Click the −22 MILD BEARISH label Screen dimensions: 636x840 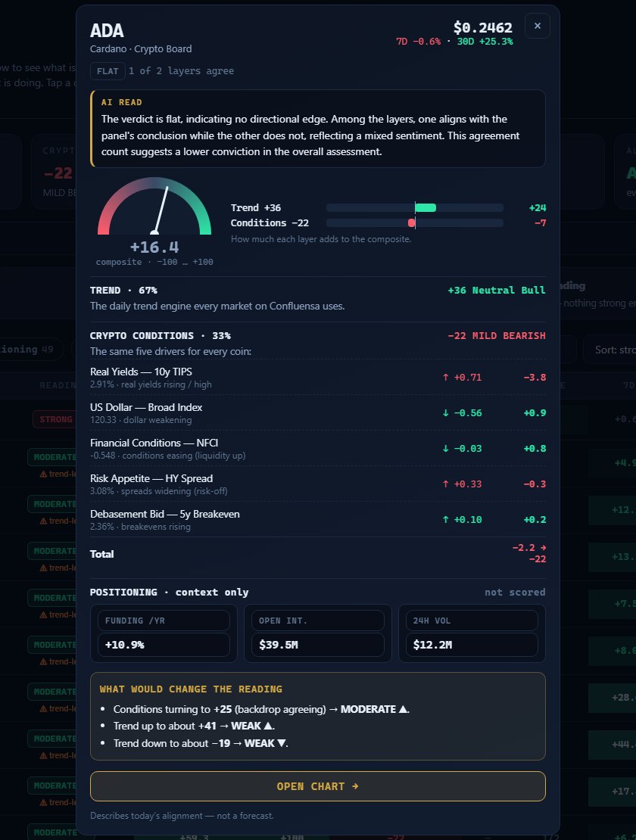pyautogui.click(x=497, y=336)
